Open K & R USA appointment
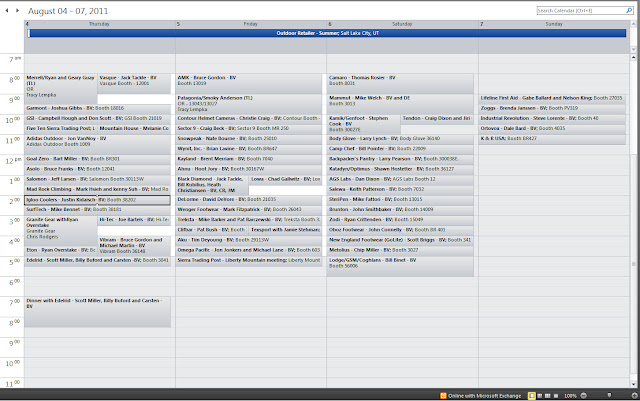640x401 pixels. [552, 139]
